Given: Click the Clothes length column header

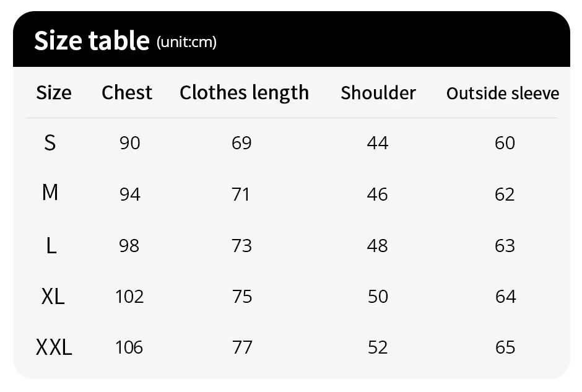Looking at the screenshot, I should click(244, 93).
